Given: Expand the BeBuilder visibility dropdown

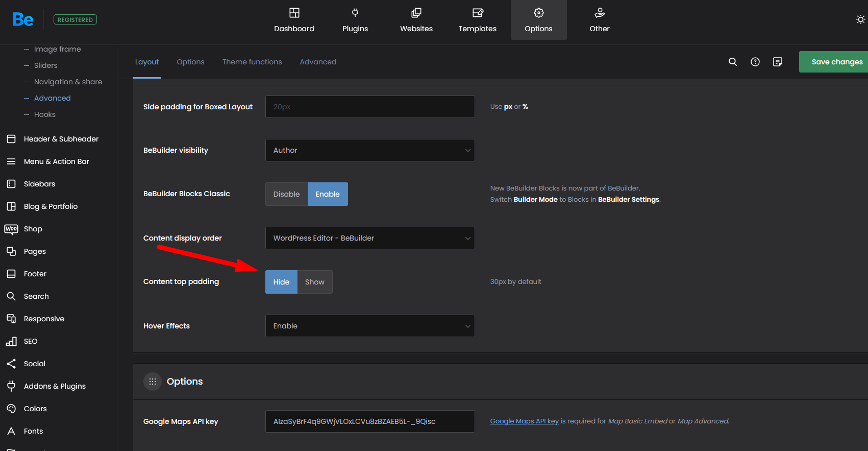Looking at the screenshot, I should tap(370, 150).
